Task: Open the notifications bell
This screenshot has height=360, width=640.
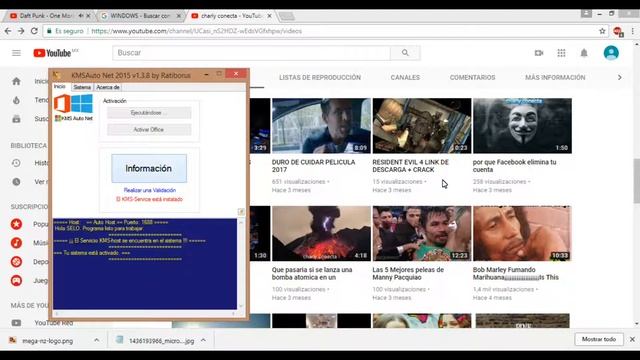Action: [584, 53]
